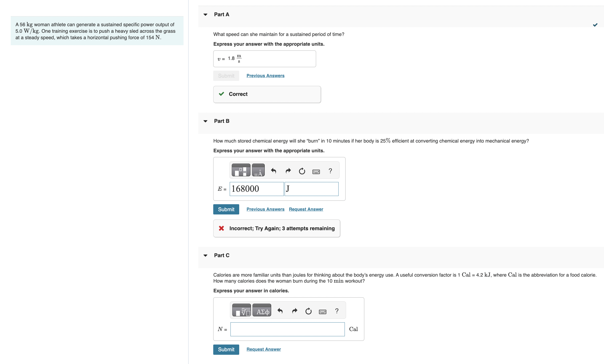
Task: Collapse Part C section
Action: (205, 255)
